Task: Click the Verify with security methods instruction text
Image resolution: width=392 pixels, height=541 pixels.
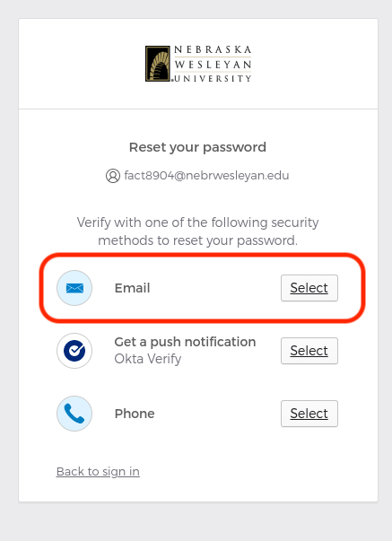Action: [x=197, y=231]
